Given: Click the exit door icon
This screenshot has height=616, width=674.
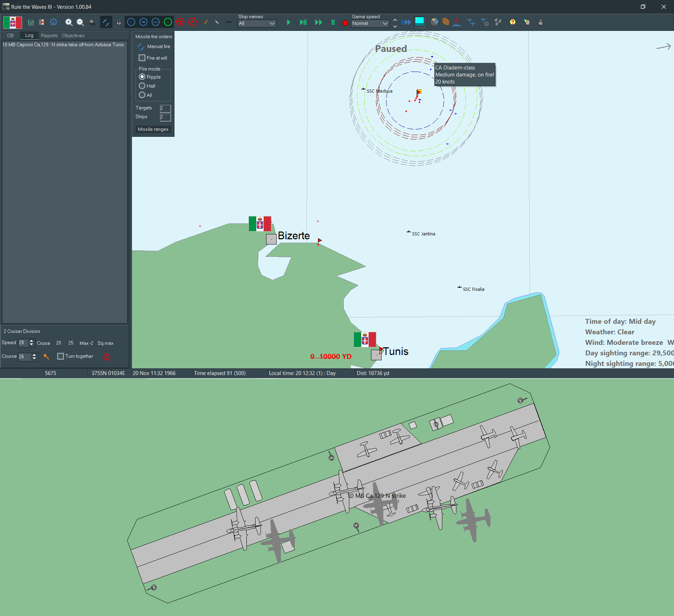Looking at the screenshot, I should (x=42, y=22).
